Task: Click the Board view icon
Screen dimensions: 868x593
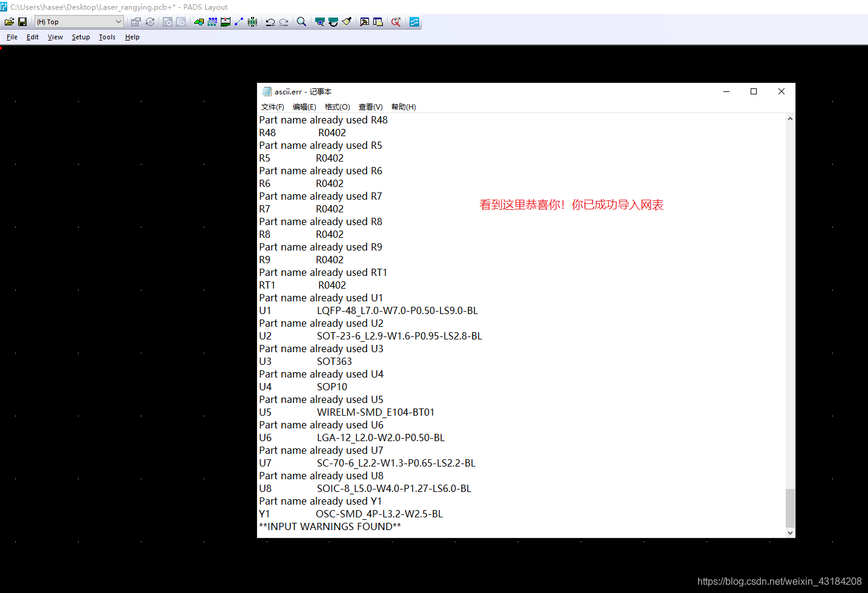Action: point(320,22)
